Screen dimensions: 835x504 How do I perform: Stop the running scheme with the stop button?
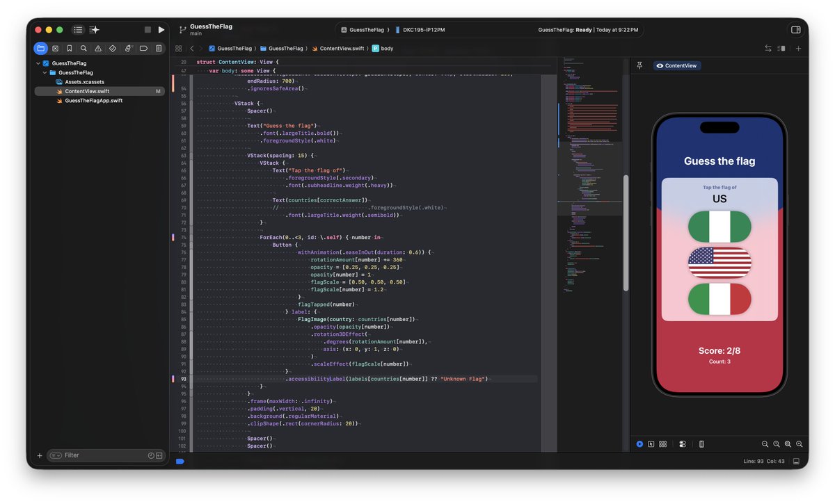[148, 30]
